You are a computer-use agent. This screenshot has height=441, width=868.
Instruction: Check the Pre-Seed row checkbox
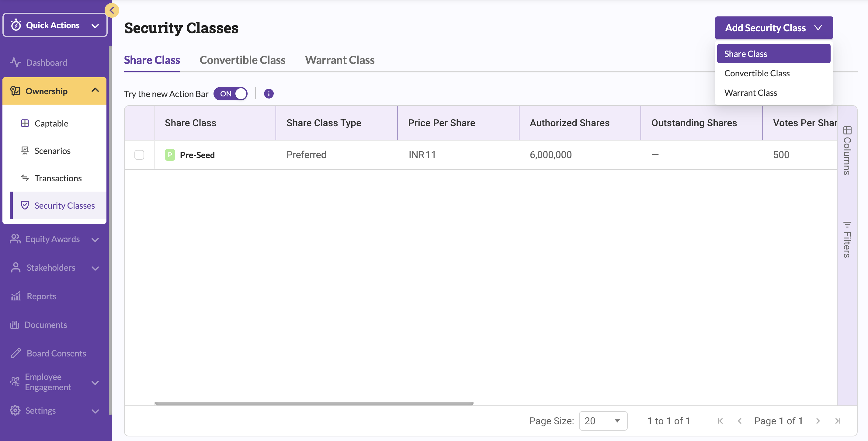click(x=139, y=155)
